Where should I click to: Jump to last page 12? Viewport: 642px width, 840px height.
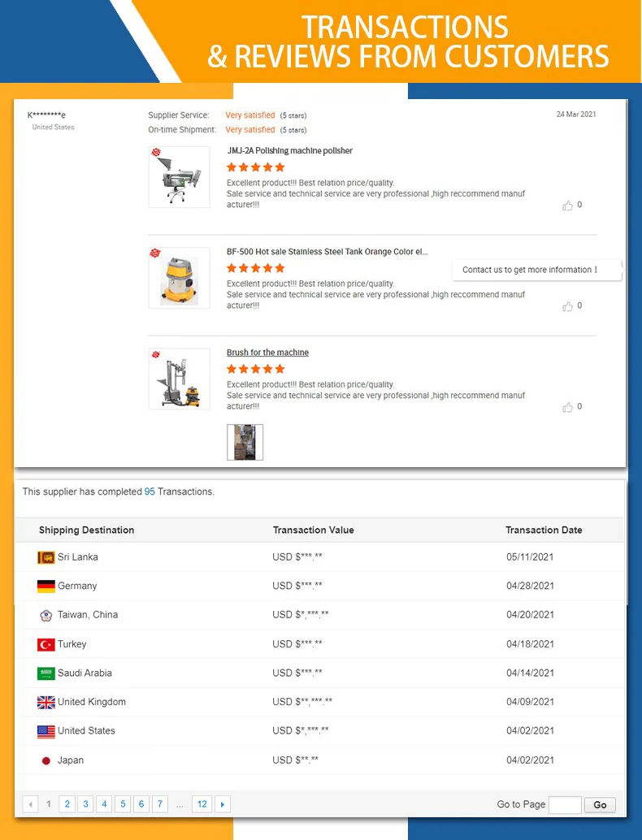202,804
